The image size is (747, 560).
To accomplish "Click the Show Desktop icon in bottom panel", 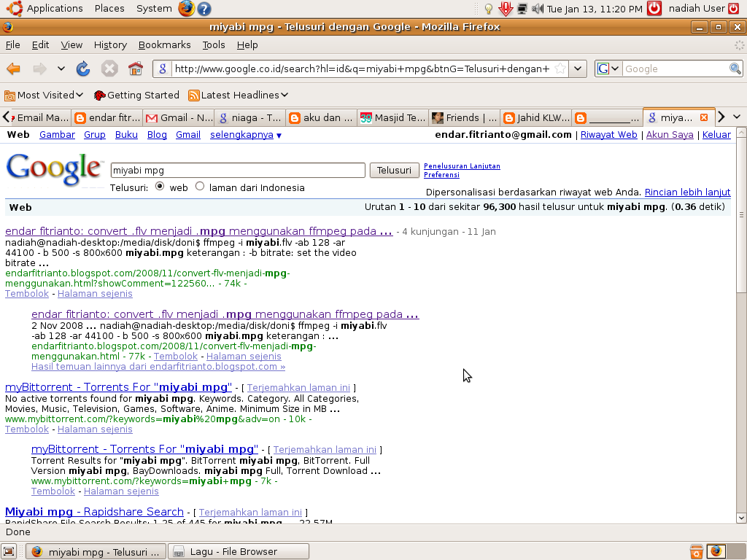I will point(9,551).
